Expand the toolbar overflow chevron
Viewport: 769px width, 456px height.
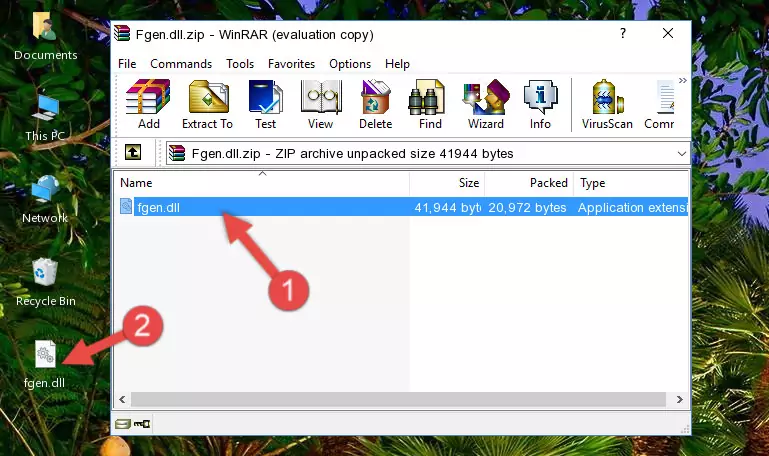click(683, 80)
